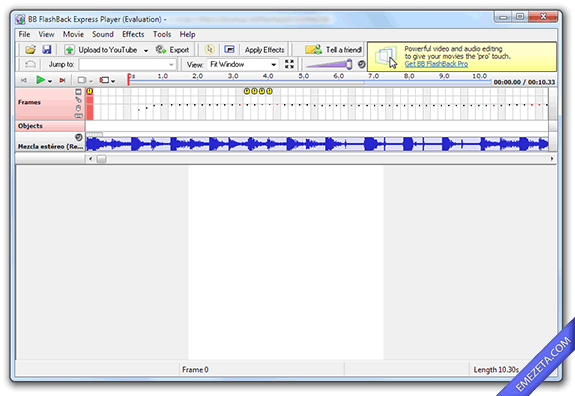Click timeline scrollbar right arrow

point(552,159)
